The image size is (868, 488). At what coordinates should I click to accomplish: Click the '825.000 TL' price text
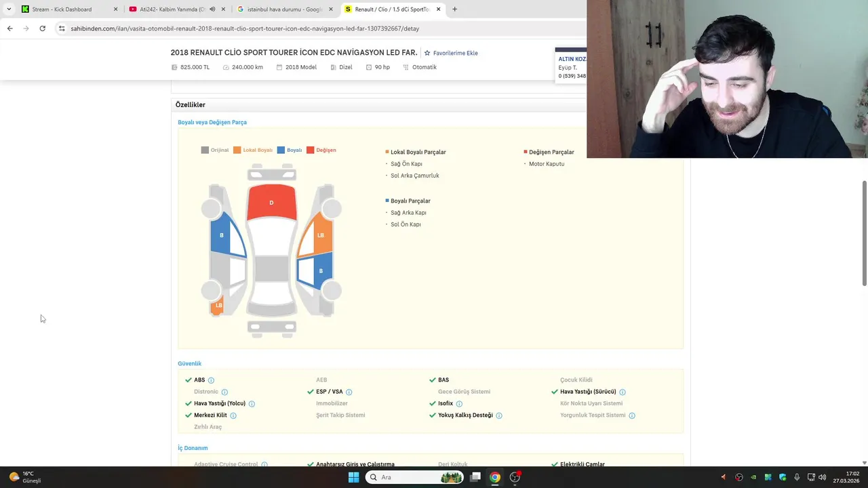[x=195, y=67]
